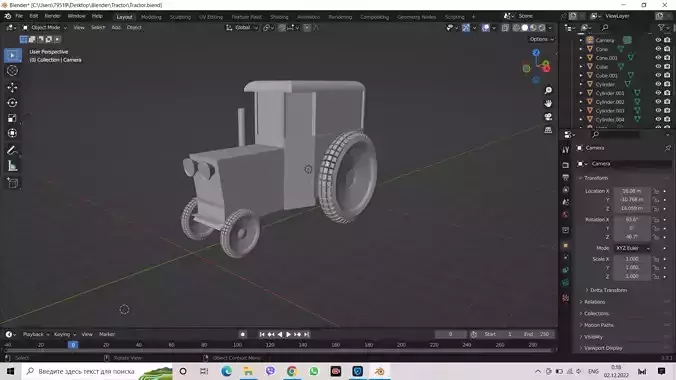The height and width of the screenshot is (380, 676).
Task: Select the Transform tool
Action: [12, 133]
